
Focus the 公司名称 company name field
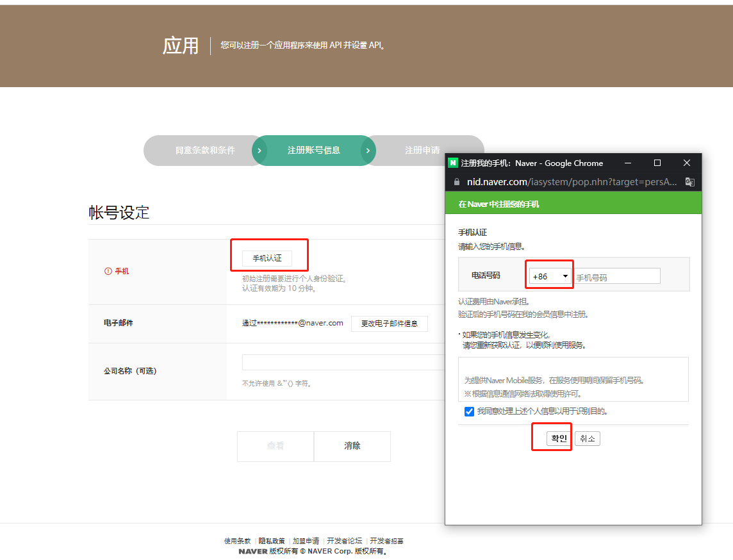tap(343, 362)
